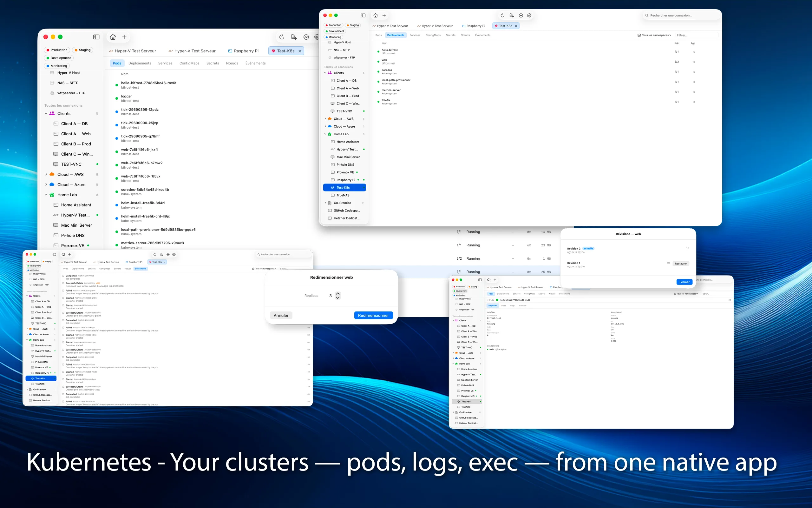Open namespaces dropdown in the Déploiements window
This screenshot has height=508, width=812.
click(x=654, y=35)
